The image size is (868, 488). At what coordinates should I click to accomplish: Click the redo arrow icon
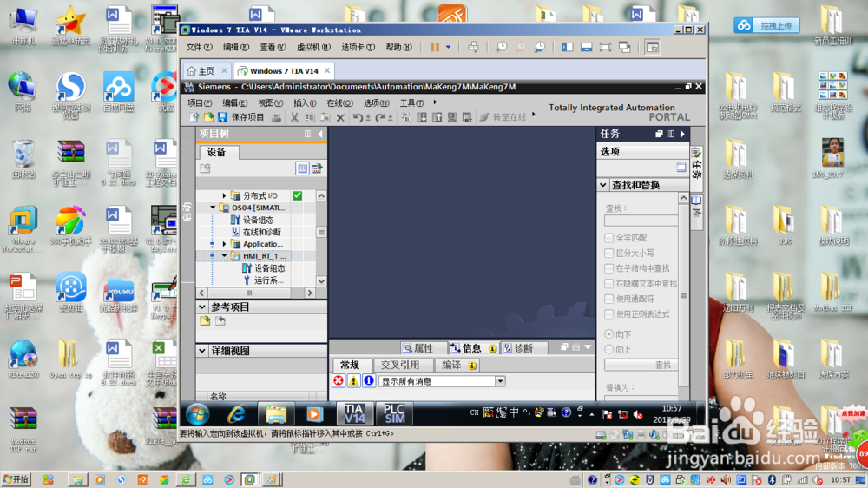point(380,117)
